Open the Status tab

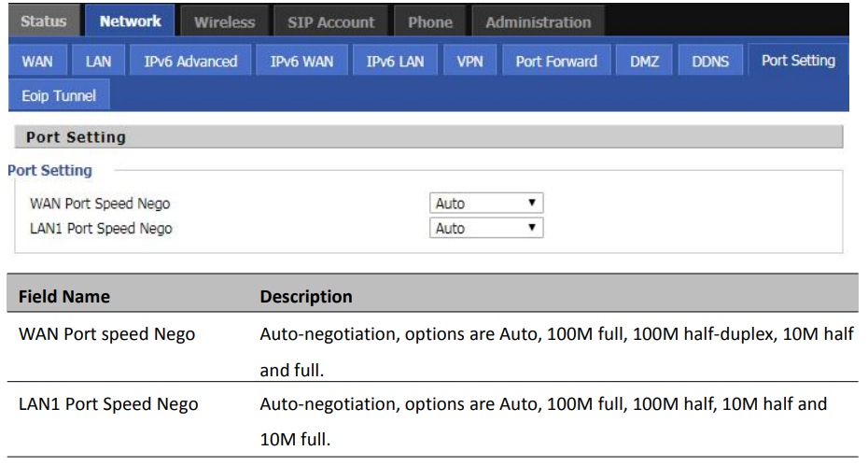pyautogui.click(x=44, y=21)
